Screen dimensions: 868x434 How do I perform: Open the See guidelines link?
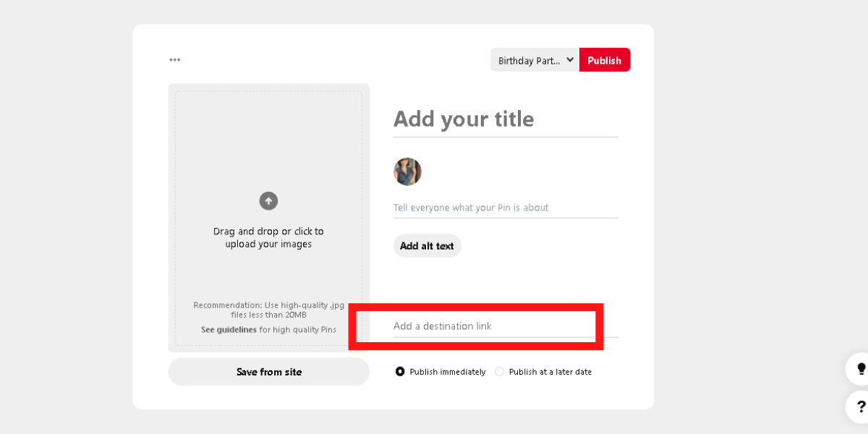229,330
